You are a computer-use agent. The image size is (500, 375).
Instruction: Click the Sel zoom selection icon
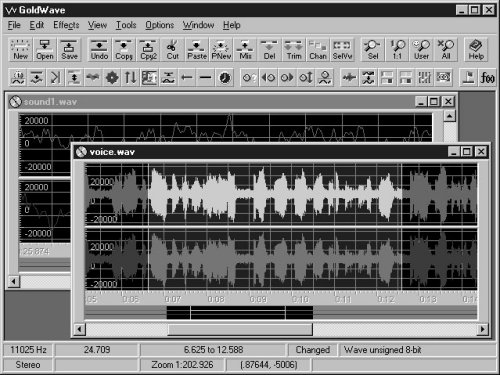(373, 50)
